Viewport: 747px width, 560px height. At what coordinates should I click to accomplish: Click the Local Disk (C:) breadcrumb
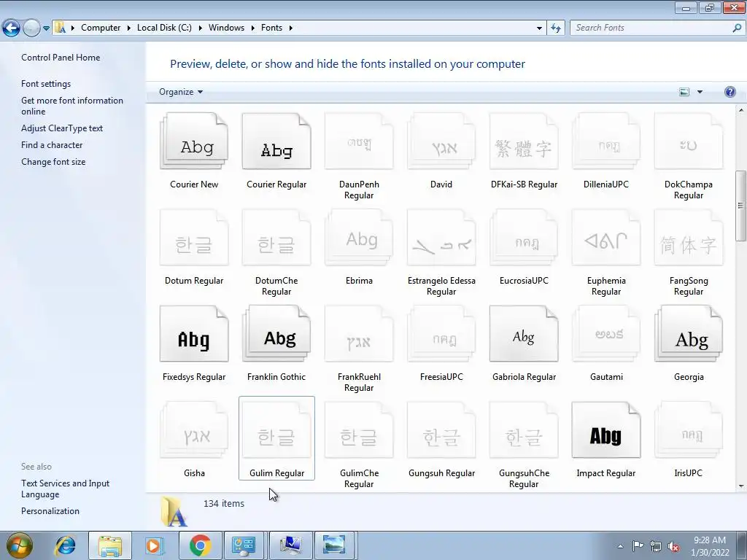[x=164, y=28]
